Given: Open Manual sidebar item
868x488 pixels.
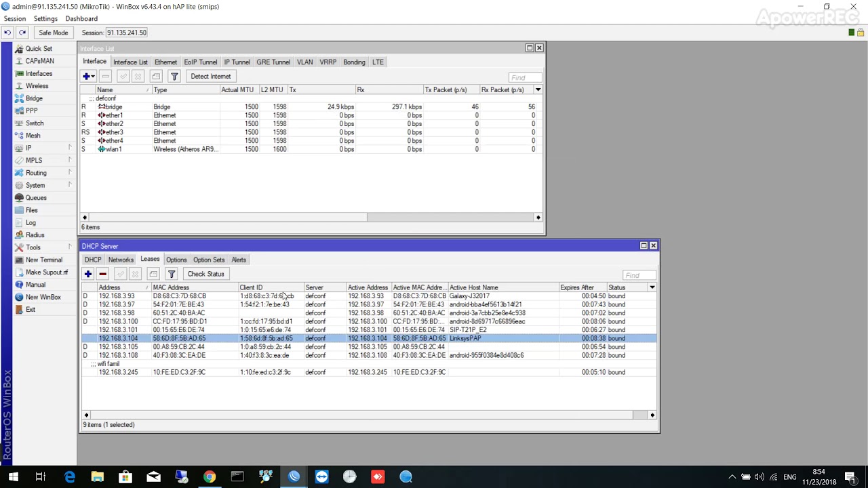Looking at the screenshot, I should [35, 285].
